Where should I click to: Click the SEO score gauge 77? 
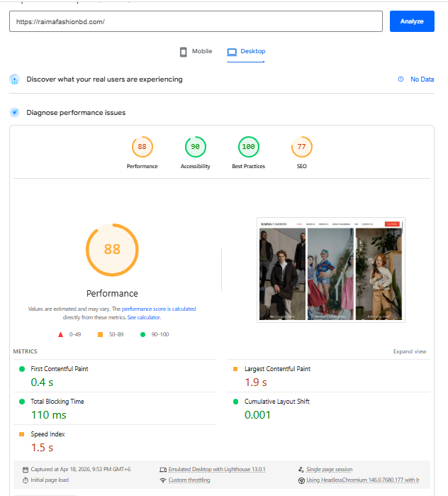301,147
